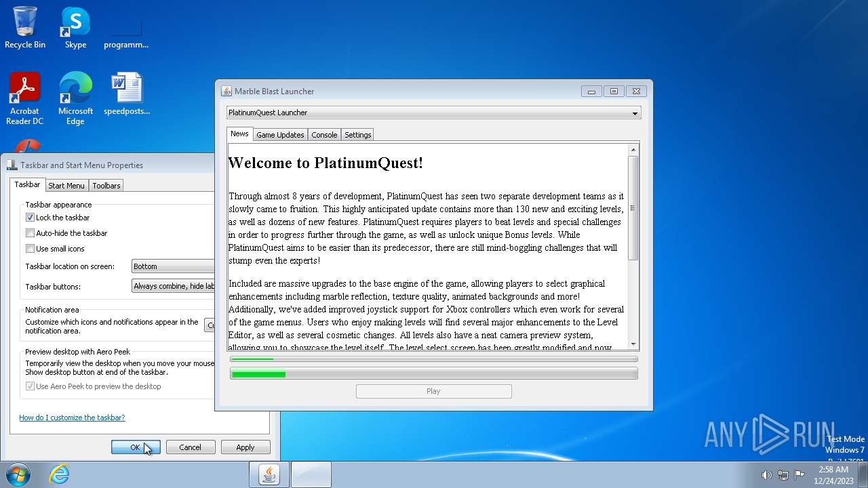Click the thin upper progress bar

point(433,359)
